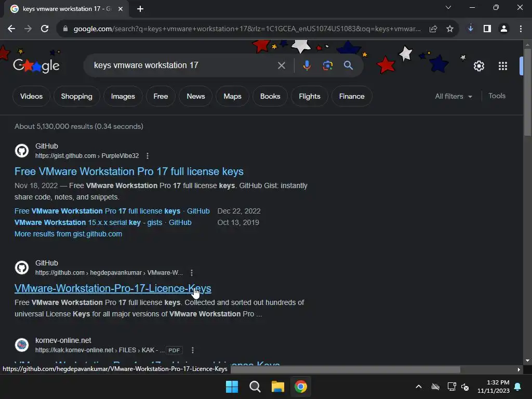
Task: Click the horizontal scrollbar right arrow
Action: (x=518, y=369)
